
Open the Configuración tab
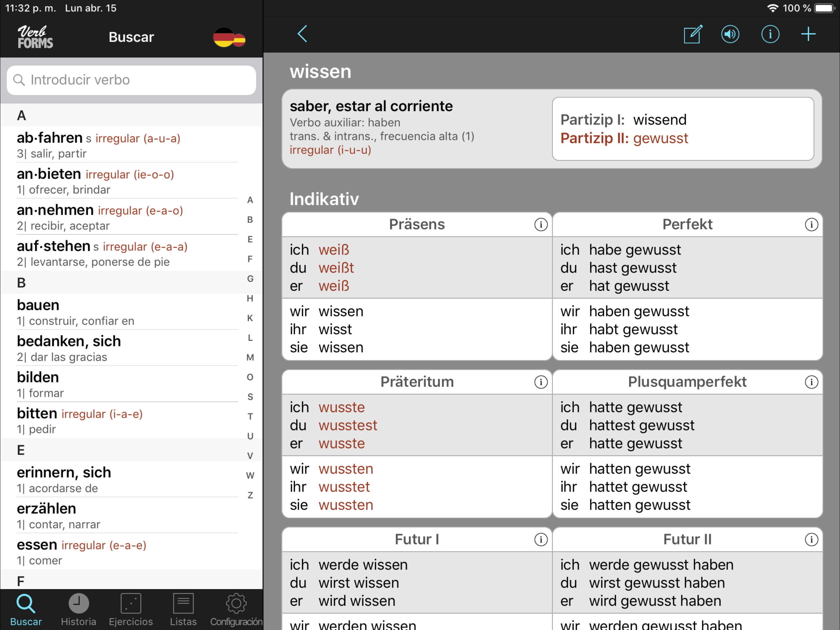coord(236,609)
